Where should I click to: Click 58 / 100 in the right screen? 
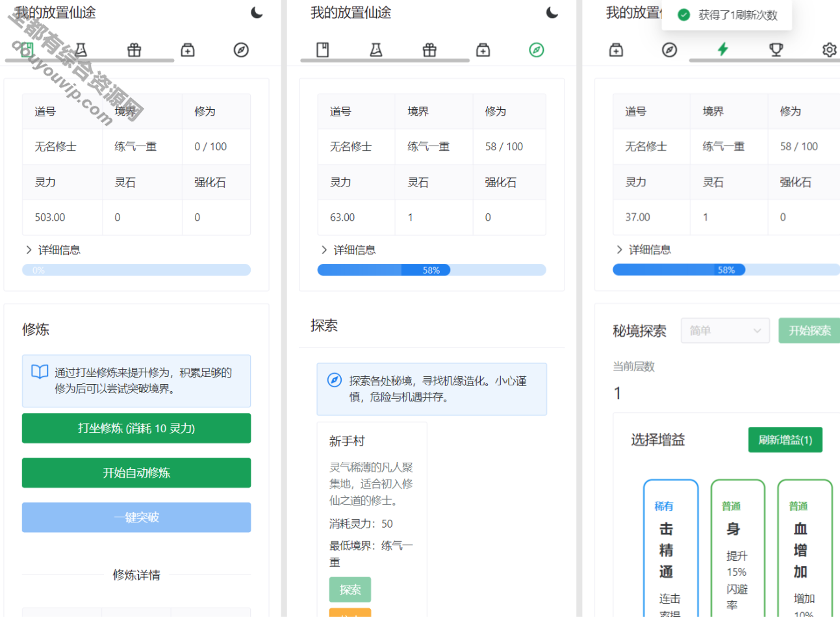click(799, 146)
